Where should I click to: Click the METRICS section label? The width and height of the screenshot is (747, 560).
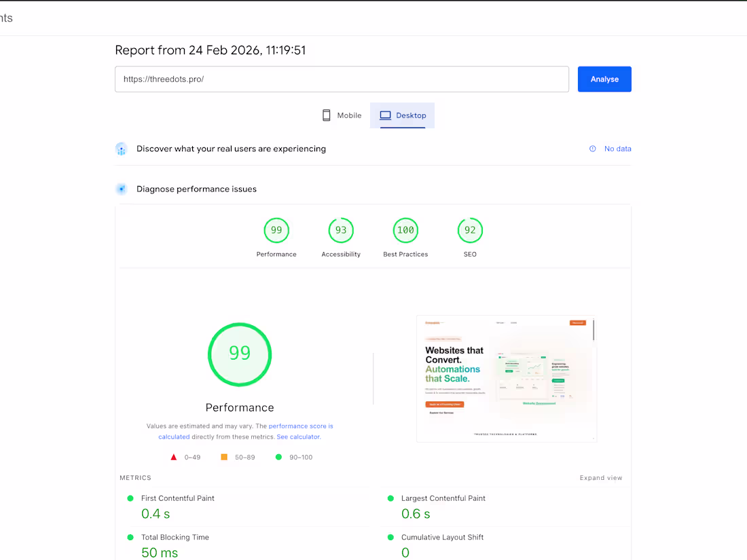(x=135, y=478)
